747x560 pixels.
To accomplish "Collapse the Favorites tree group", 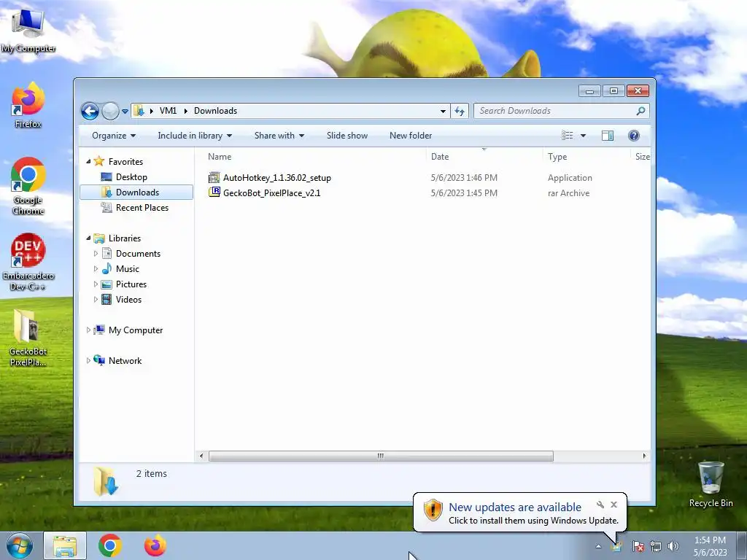I will pos(88,161).
